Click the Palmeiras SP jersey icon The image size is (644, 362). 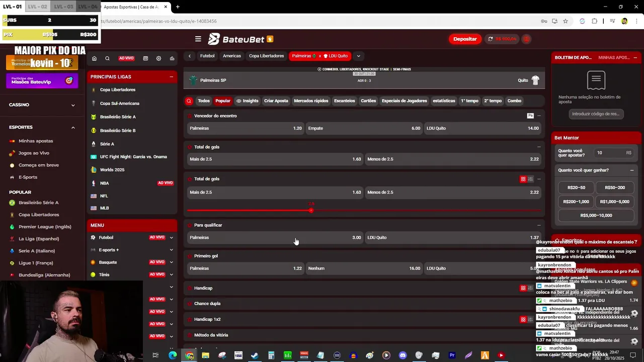click(x=193, y=80)
